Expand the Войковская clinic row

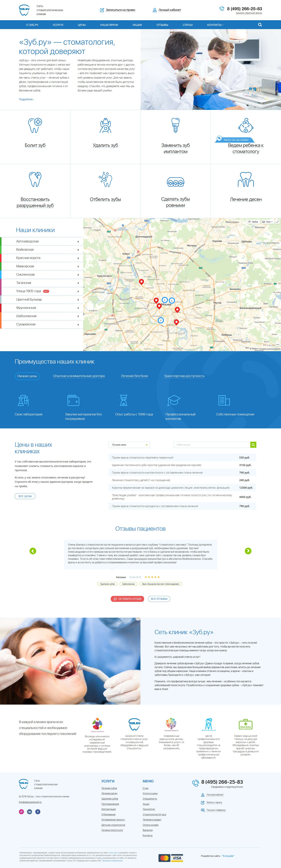41,250
